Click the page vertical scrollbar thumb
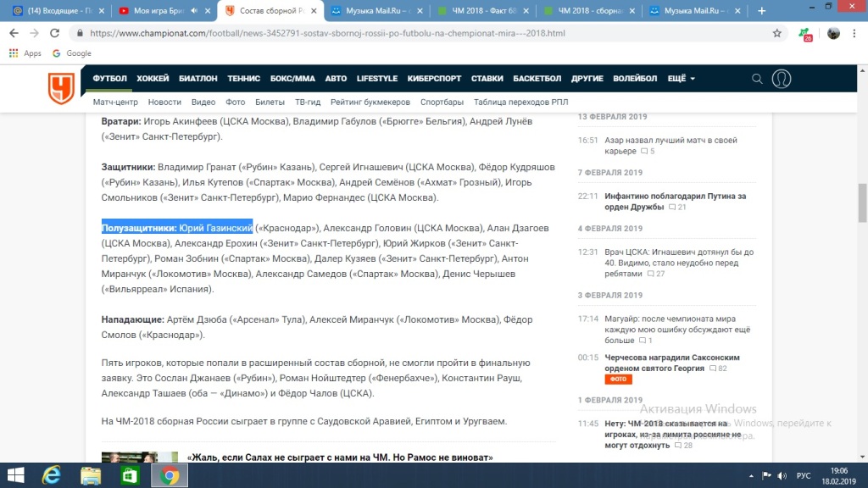868x488 pixels. [x=862, y=202]
